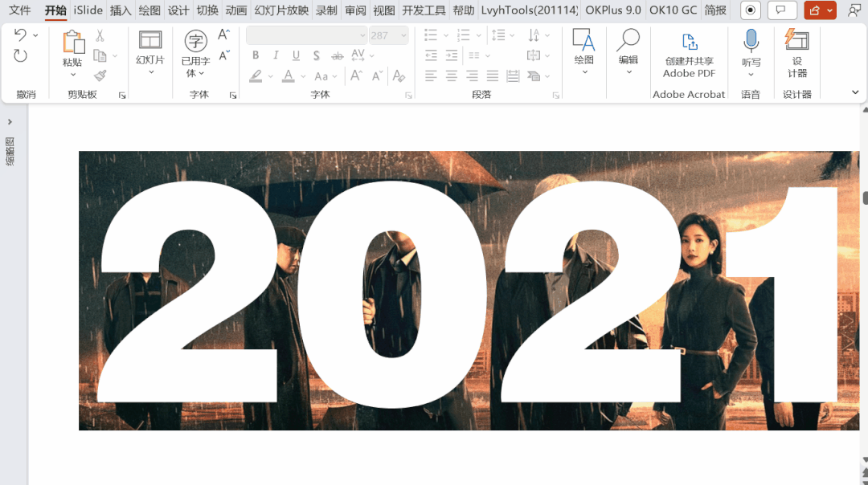
Task: Toggle Underline formatting
Action: coord(296,55)
